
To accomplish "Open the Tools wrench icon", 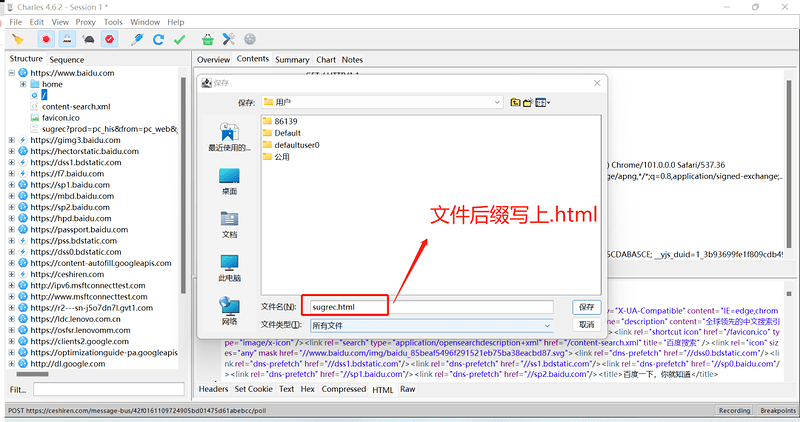I will point(229,39).
